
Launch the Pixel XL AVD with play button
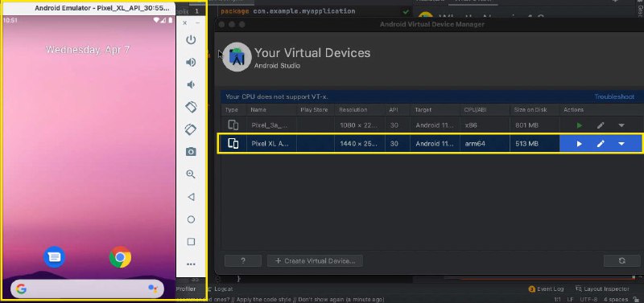tap(579, 144)
